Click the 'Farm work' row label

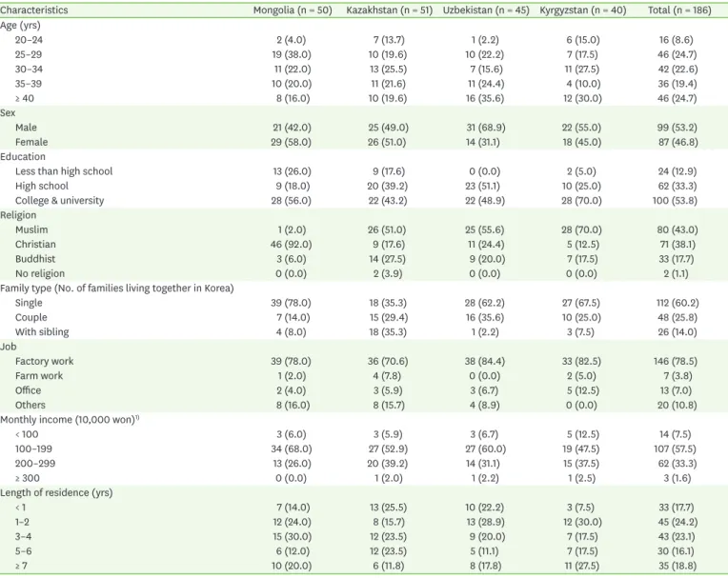[39, 376]
